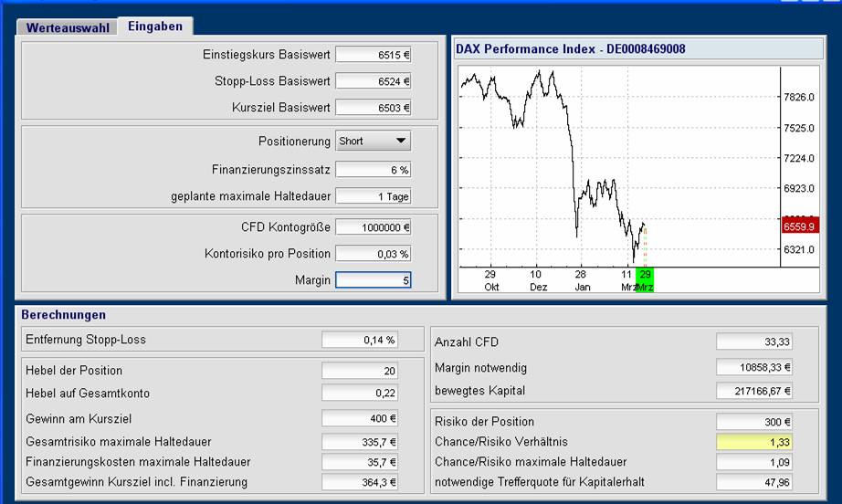The width and height of the screenshot is (842, 504).
Task: Select the Eingaben tab
Action: (155, 26)
